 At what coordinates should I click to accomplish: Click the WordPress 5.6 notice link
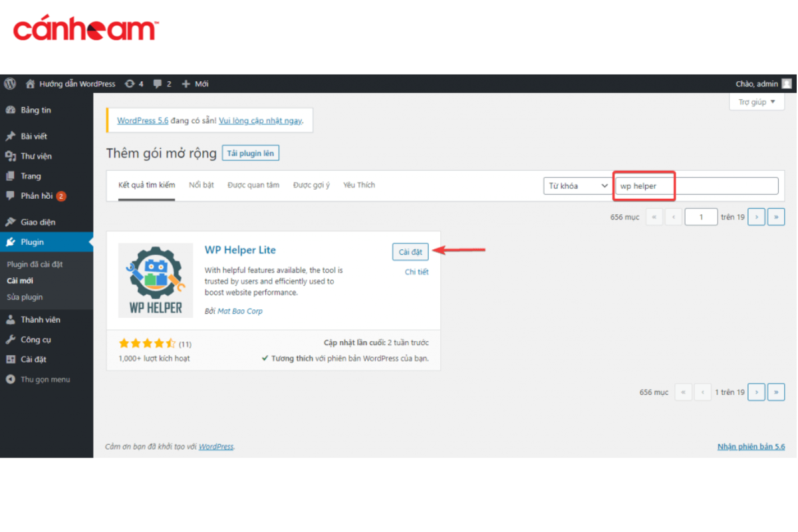point(142,121)
